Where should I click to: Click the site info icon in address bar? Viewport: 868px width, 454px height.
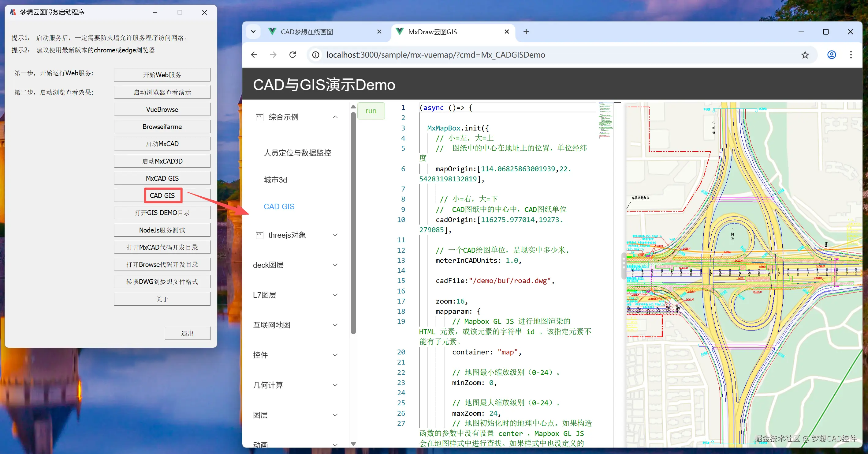coord(316,55)
